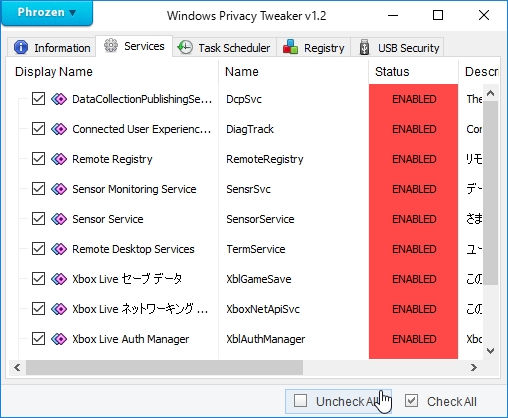Viewport: 508px width, 418px height.
Task: Select the DcpSvc name cell
Action: (244, 99)
